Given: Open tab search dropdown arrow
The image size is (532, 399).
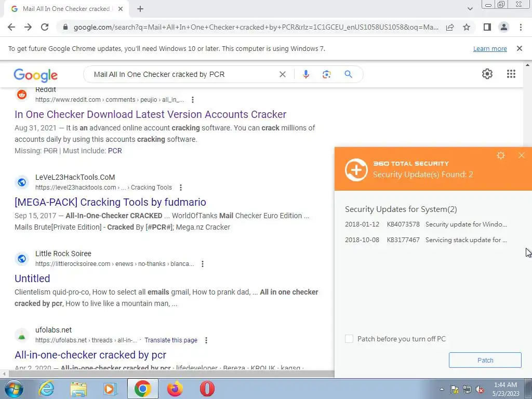Looking at the screenshot, I should pos(470,9).
